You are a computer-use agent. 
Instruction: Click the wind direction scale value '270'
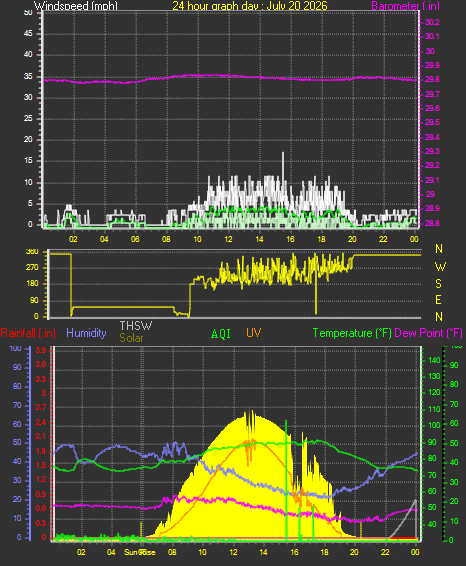click(32, 267)
